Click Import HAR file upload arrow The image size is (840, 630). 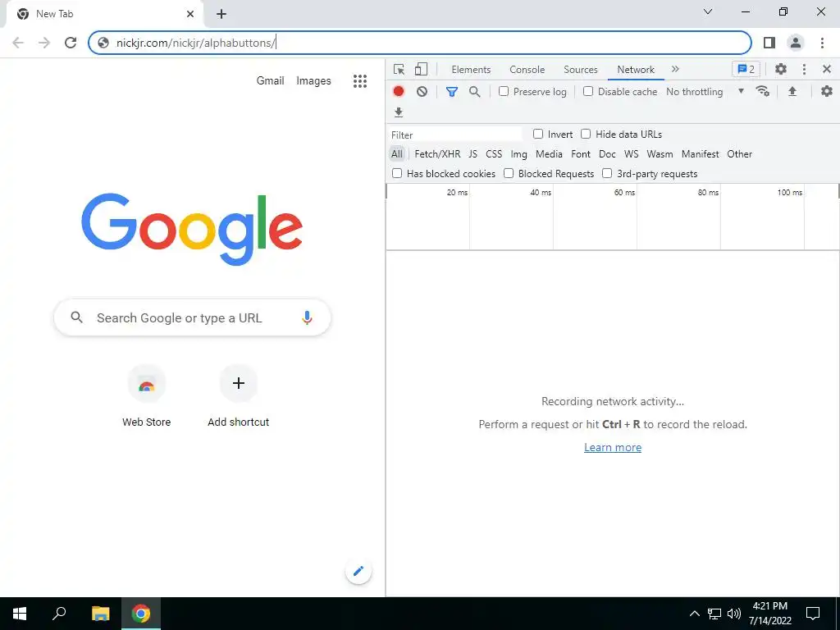point(792,92)
